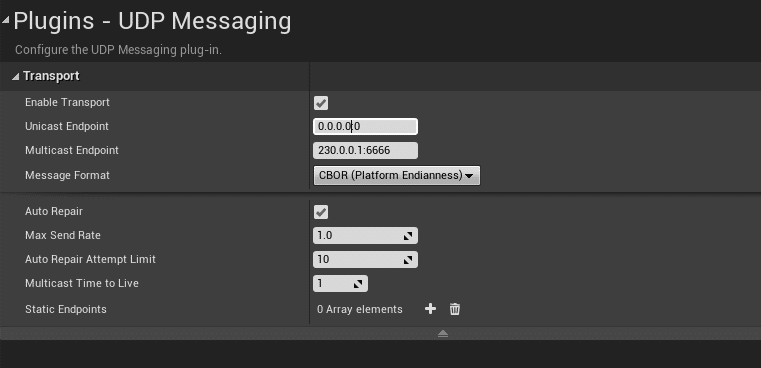Uncheck the Enable Transport checkbox
The height and width of the screenshot is (368, 761).
click(321, 103)
